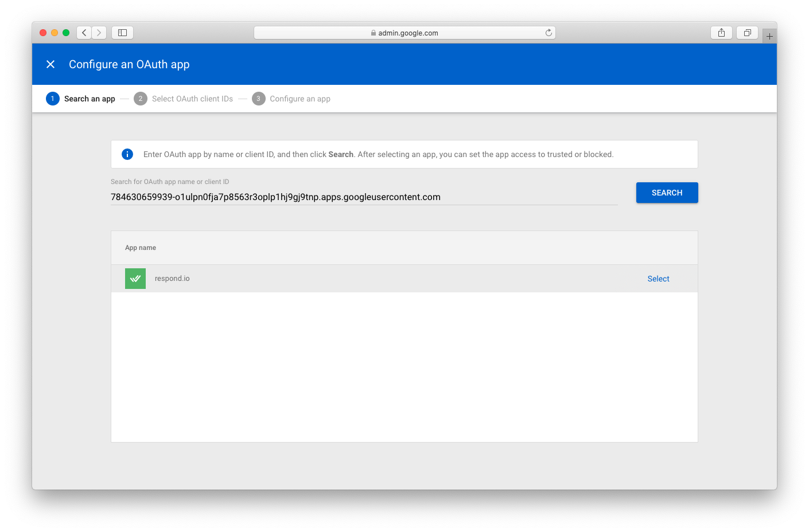Reload the page using the refresh icon
This screenshot has width=809, height=532.
[x=548, y=33]
